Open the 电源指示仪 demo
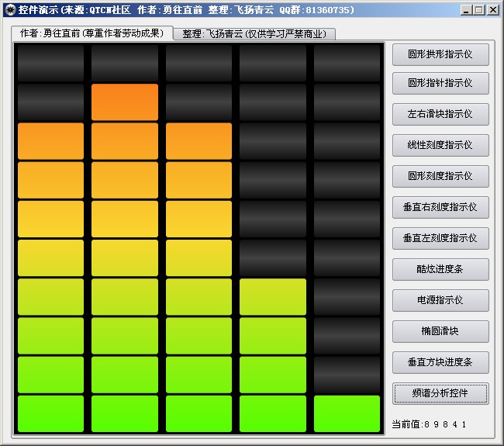 coord(440,300)
